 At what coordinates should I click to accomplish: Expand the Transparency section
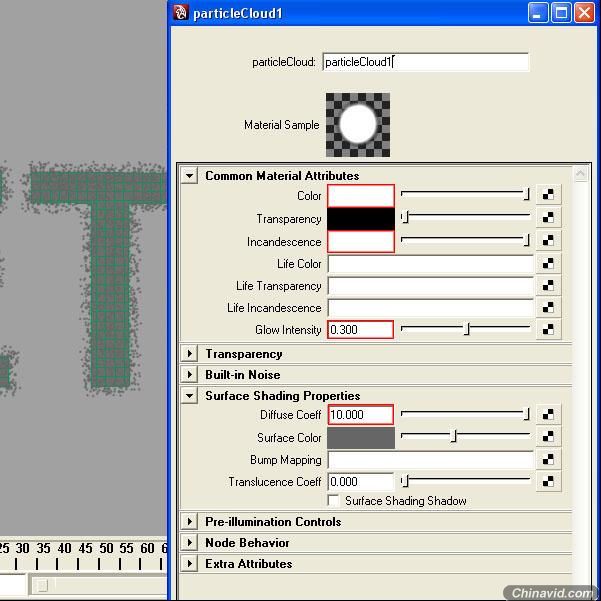189,353
